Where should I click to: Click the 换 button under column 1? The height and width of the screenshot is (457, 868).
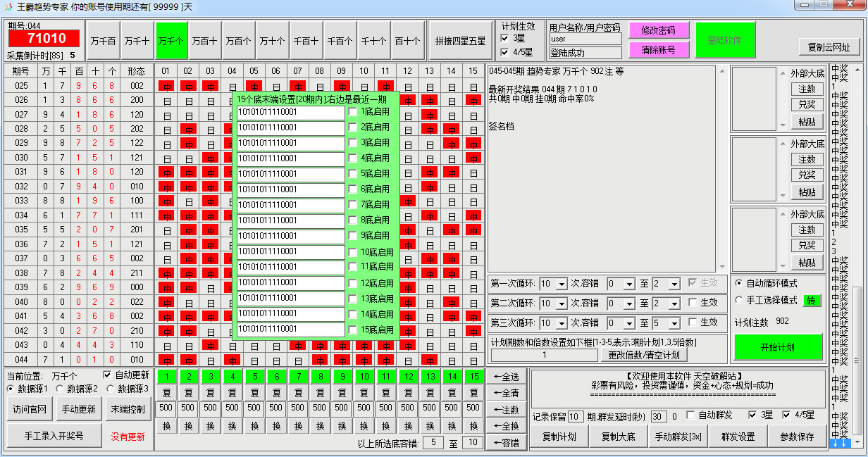pos(166,426)
